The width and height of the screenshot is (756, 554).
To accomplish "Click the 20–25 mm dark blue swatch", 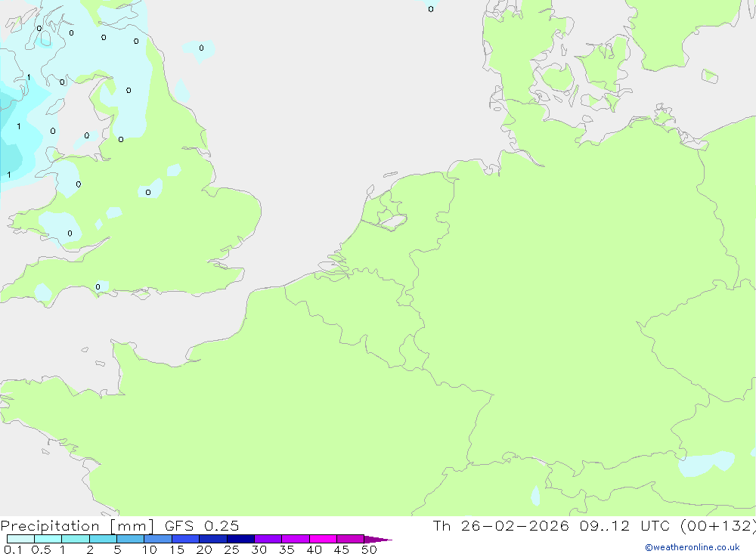I will (213, 539).
